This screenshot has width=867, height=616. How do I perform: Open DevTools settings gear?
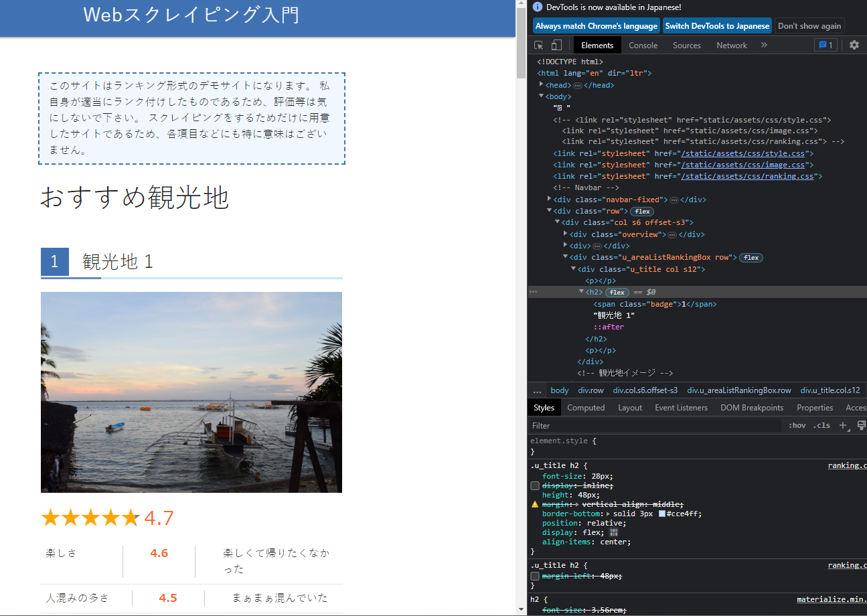point(854,45)
